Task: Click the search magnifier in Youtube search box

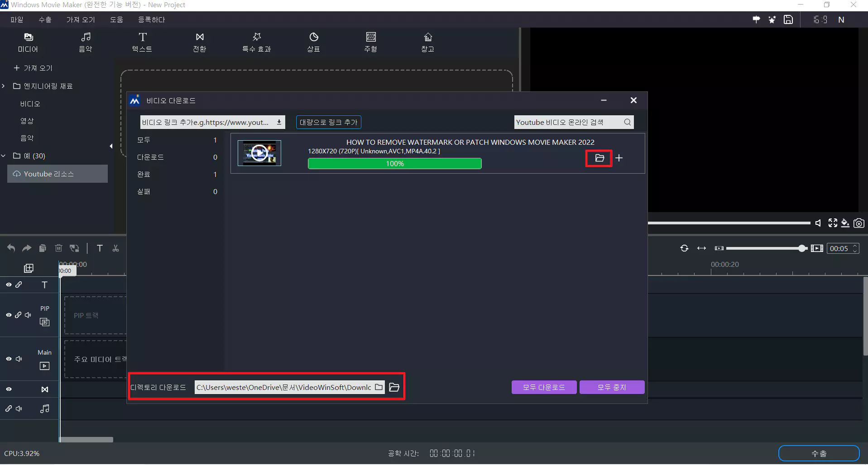Action: (x=627, y=122)
